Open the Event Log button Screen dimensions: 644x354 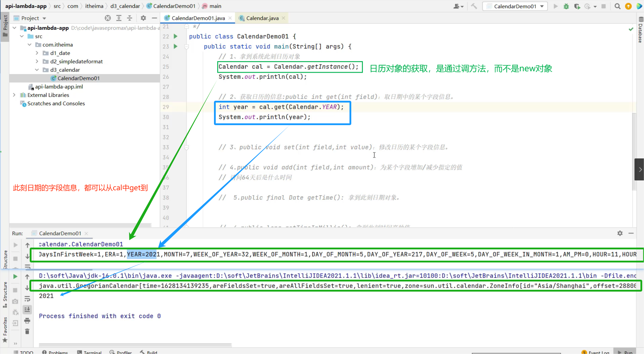[596, 352]
